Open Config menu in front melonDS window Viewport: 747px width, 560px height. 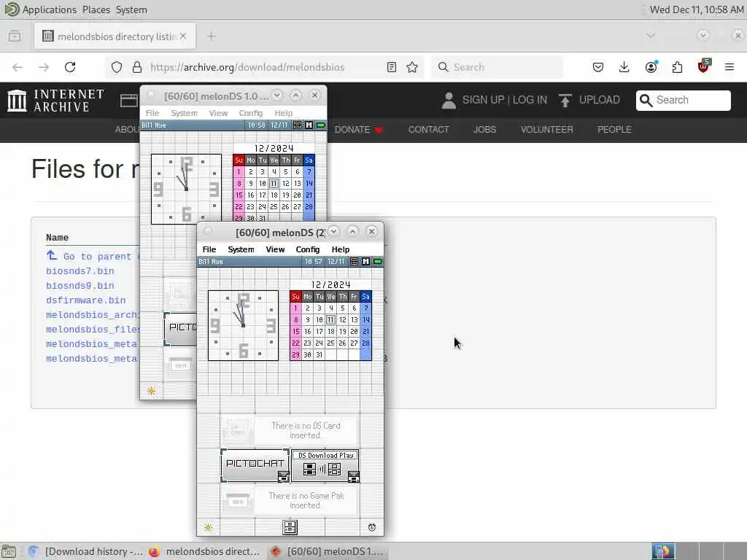(x=307, y=249)
